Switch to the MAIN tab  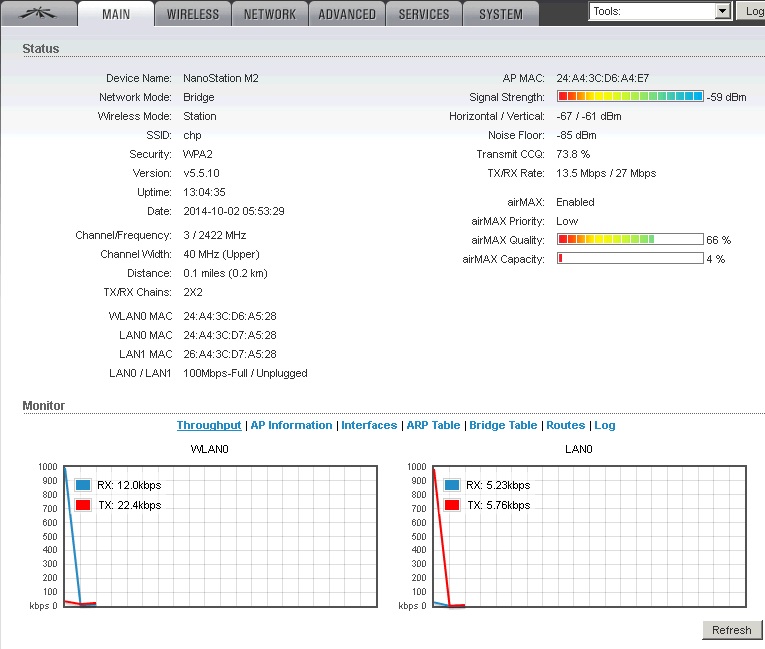point(116,14)
